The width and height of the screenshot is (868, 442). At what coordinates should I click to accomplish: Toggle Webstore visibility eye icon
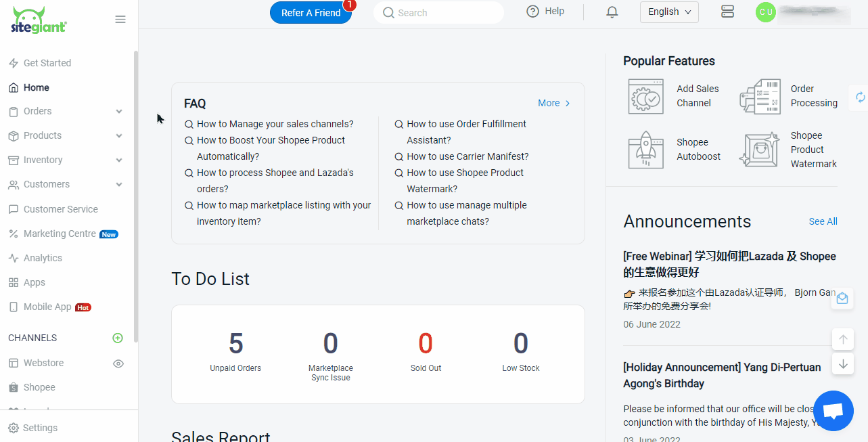[118, 363]
